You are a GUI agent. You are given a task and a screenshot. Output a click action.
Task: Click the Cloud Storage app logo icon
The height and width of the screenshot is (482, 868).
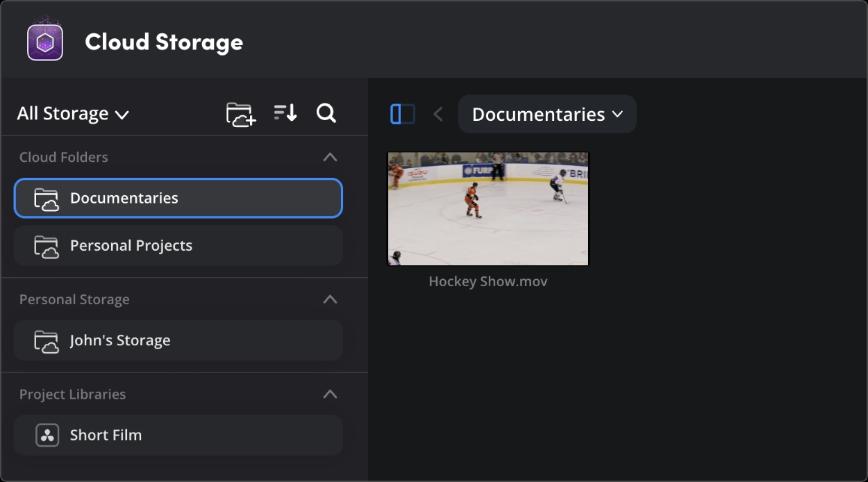pos(45,42)
